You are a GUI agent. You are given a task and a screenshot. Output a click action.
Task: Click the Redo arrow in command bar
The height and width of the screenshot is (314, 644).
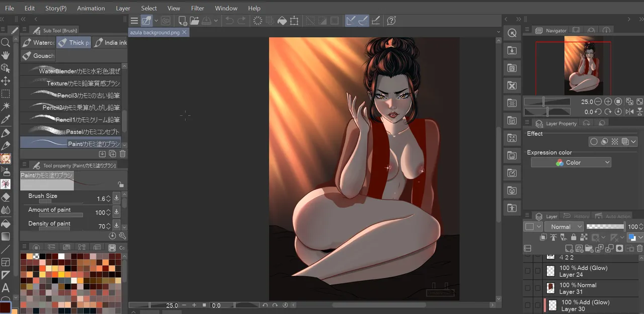242,21
